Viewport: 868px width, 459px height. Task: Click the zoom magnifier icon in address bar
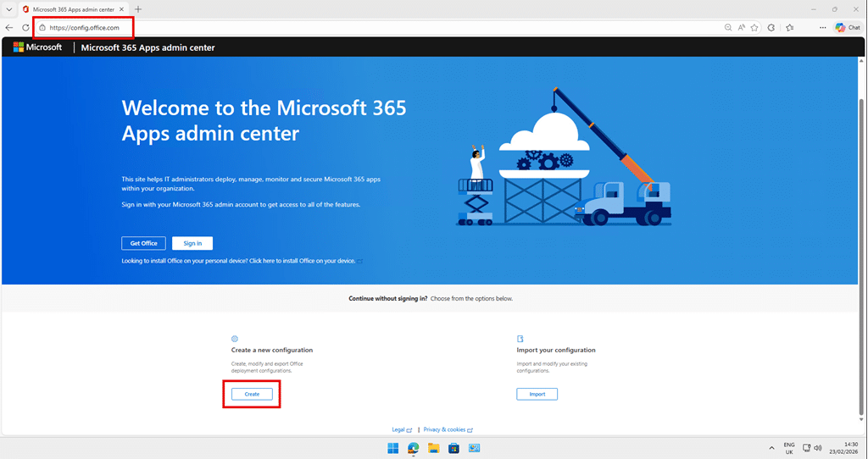coord(727,28)
